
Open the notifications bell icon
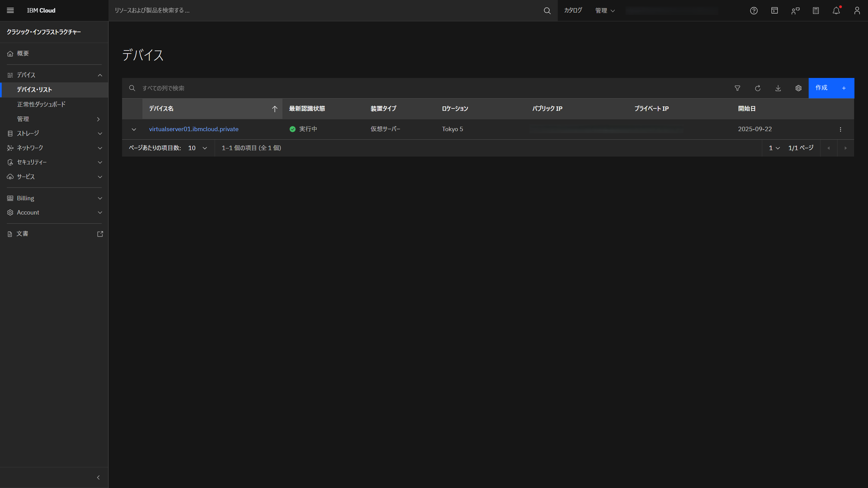(x=836, y=11)
